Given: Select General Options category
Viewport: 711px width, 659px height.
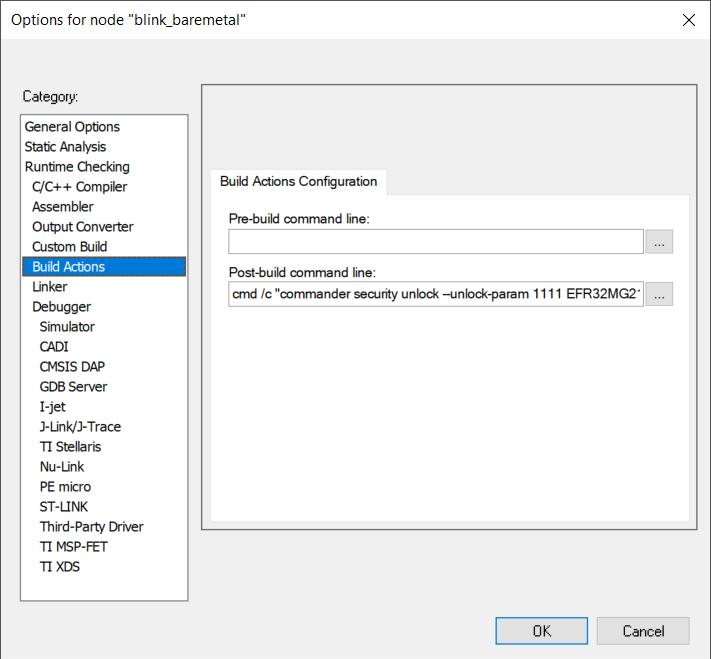Looking at the screenshot, I should point(72,127).
